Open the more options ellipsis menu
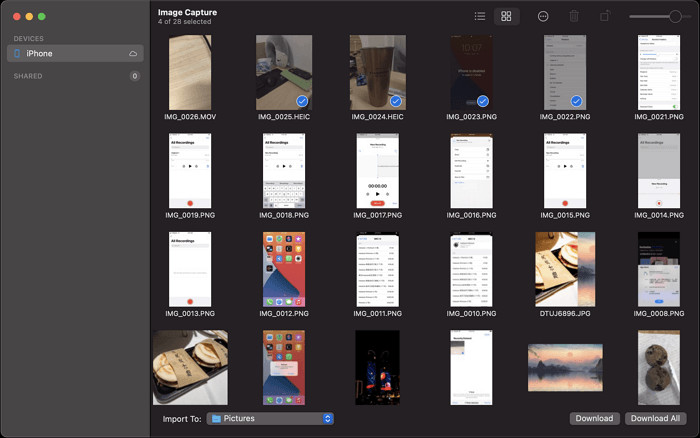Viewport: 700px width, 438px height. point(543,17)
